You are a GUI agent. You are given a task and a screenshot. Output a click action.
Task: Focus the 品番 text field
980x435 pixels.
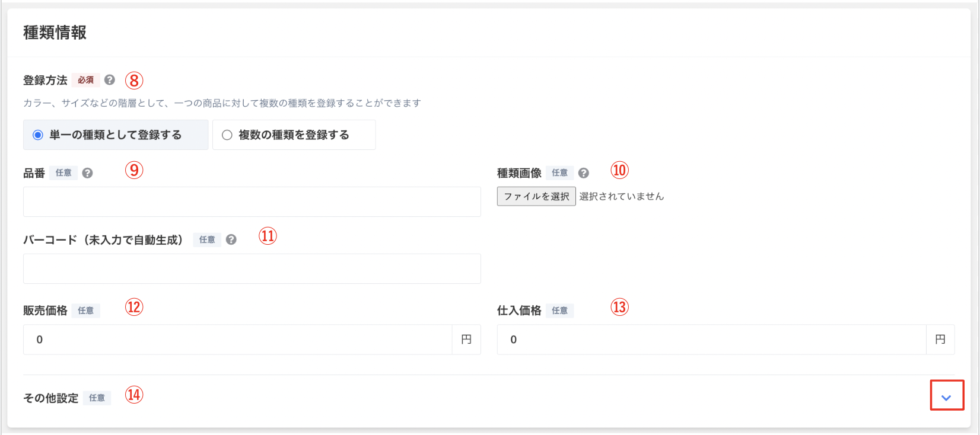252,202
